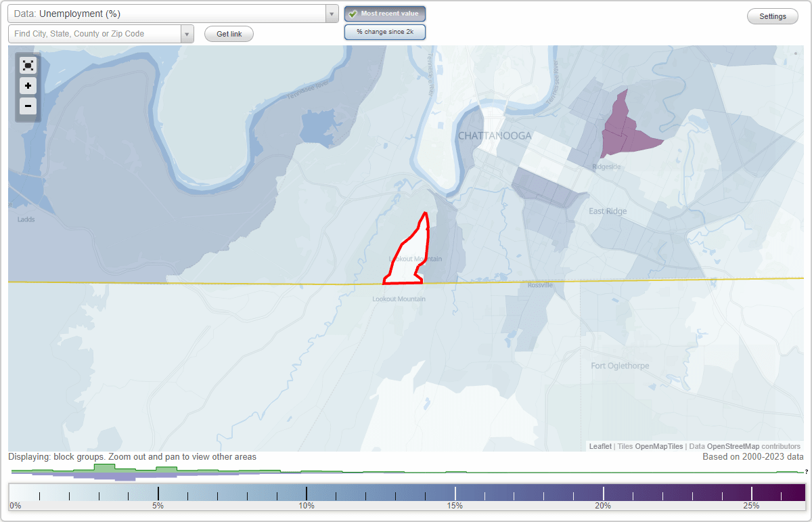The width and height of the screenshot is (812, 522).
Task: Click the fullscreen map icon
Action: click(x=28, y=66)
